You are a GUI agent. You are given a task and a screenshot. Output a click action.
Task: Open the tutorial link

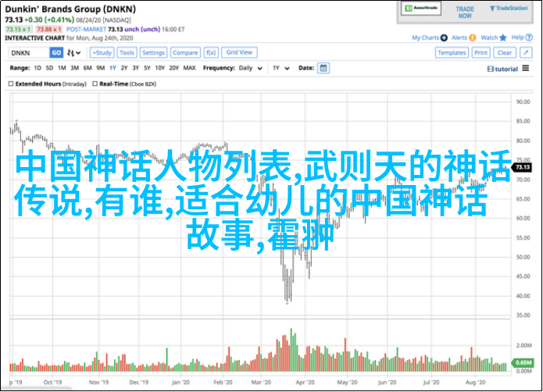tap(502, 69)
